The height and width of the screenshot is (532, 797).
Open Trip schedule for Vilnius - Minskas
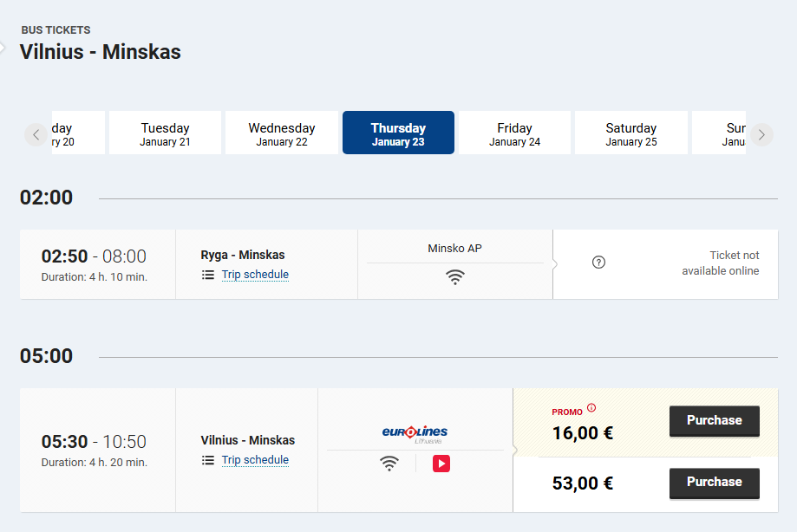pos(255,460)
